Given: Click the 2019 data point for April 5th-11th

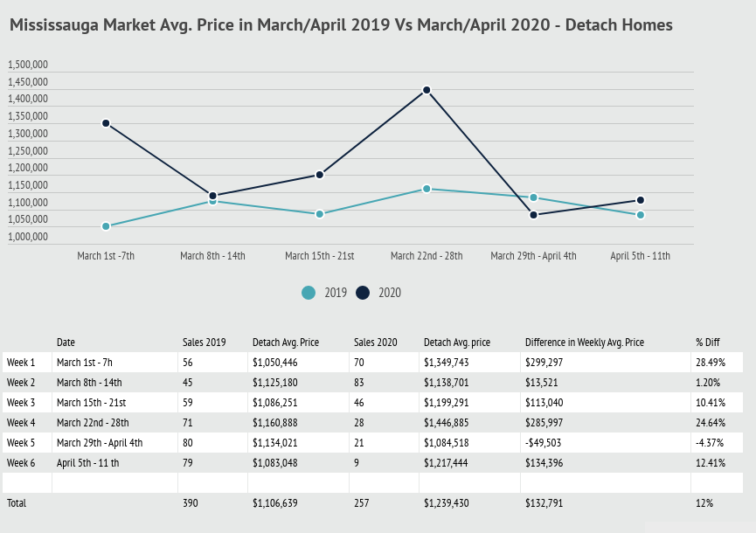Looking at the screenshot, I should (641, 215).
